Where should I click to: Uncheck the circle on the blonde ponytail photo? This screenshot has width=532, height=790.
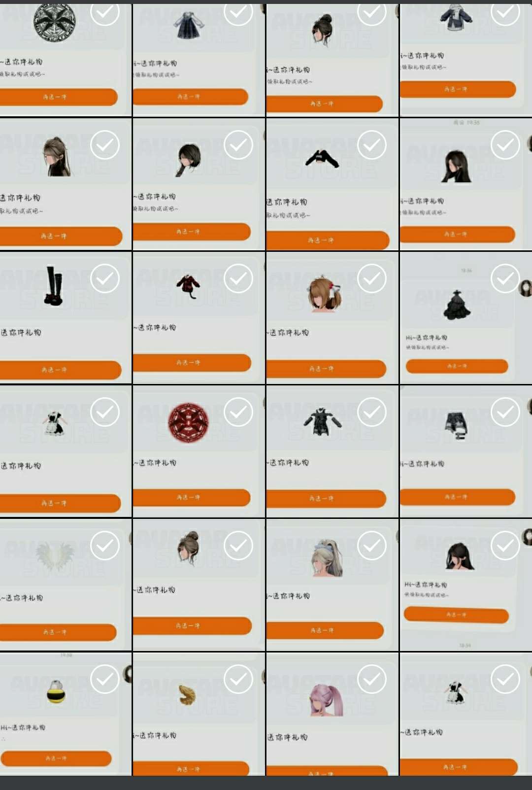point(372,546)
